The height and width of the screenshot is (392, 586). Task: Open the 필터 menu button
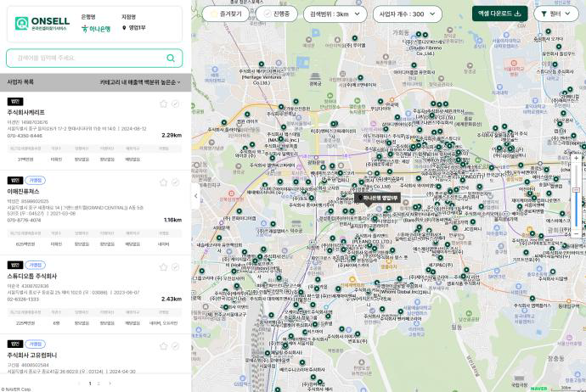(x=554, y=14)
